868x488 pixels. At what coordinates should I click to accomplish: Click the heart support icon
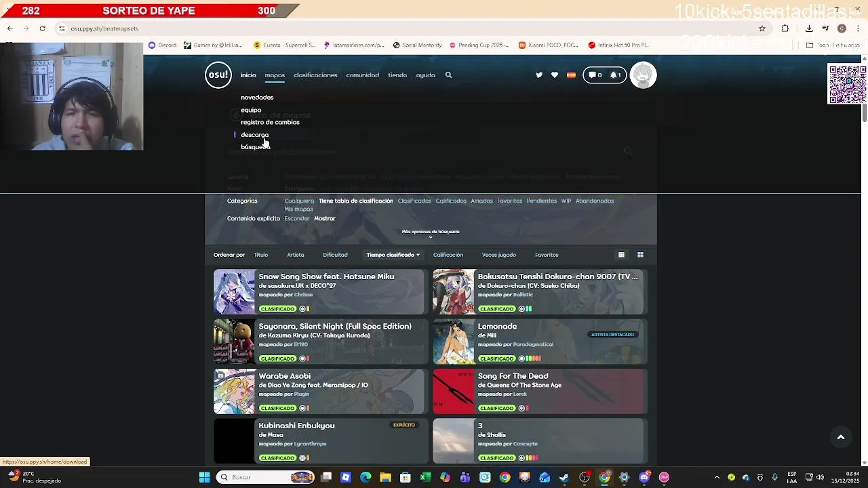(555, 75)
